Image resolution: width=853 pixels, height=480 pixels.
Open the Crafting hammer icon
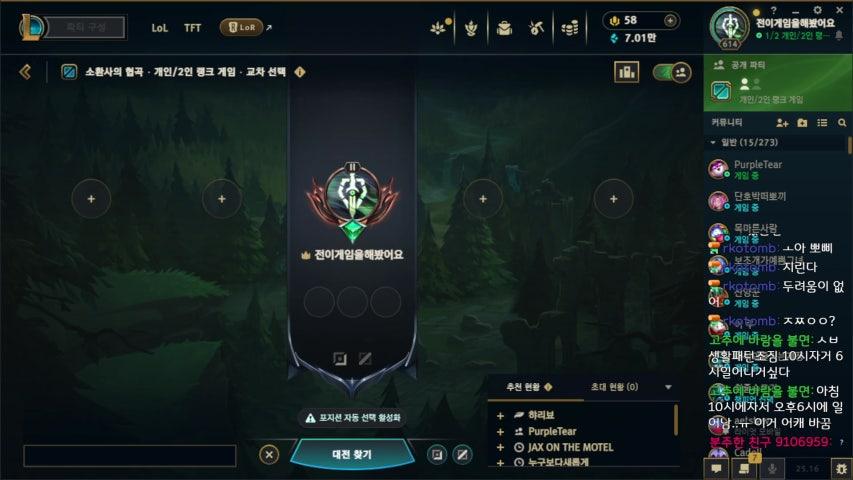click(536, 28)
